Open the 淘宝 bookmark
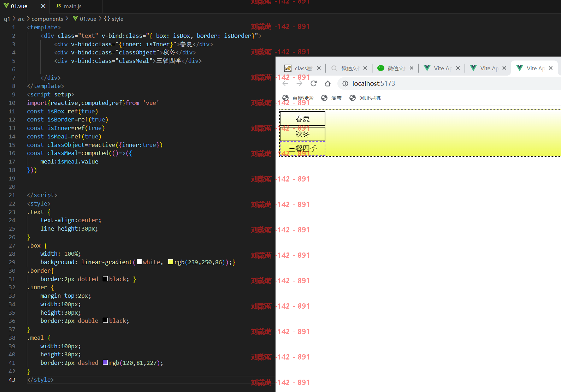561x392 pixels. pyautogui.click(x=331, y=98)
